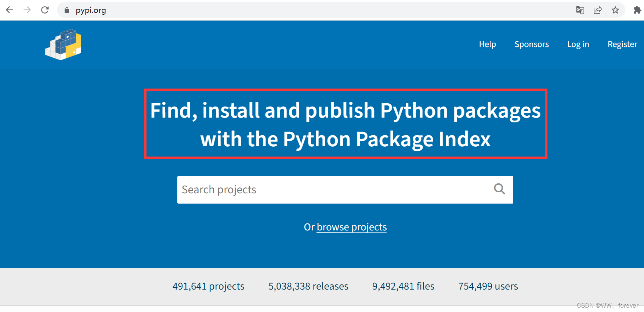Click the 5,038,338 releases statistic
This screenshot has height=312, width=644.
tap(308, 286)
